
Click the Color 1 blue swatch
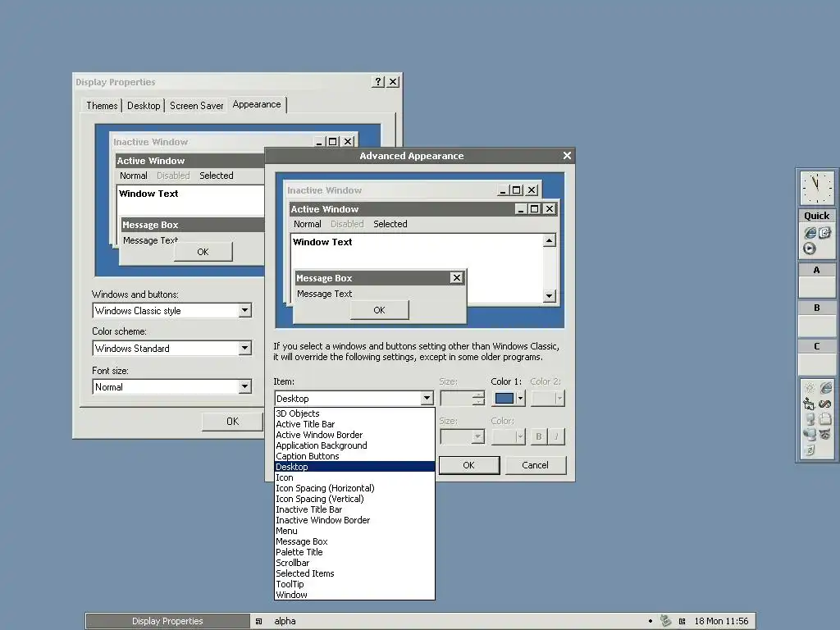coord(504,398)
